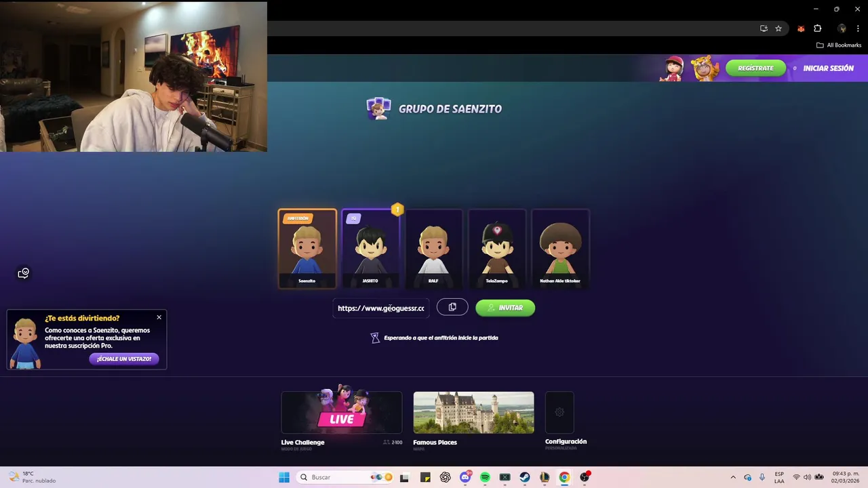The width and height of the screenshot is (868, 488).
Task: Click 'Esperando a que el anfitrión inicie la partida'
Action: 441,338
